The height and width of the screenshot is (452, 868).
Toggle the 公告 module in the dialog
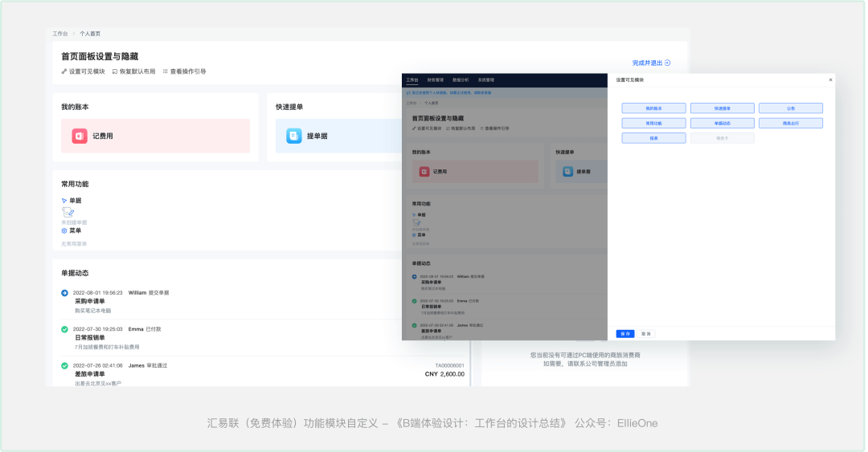791,108
